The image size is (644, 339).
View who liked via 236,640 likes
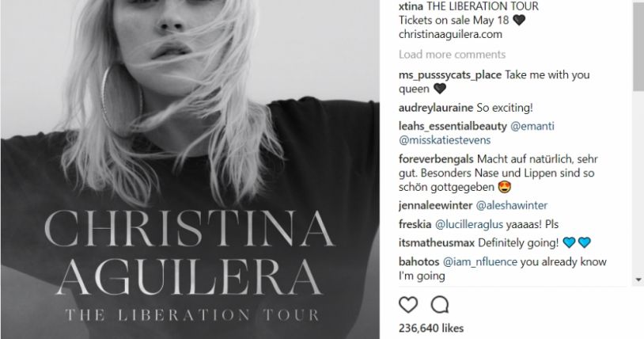coord(431,328)
